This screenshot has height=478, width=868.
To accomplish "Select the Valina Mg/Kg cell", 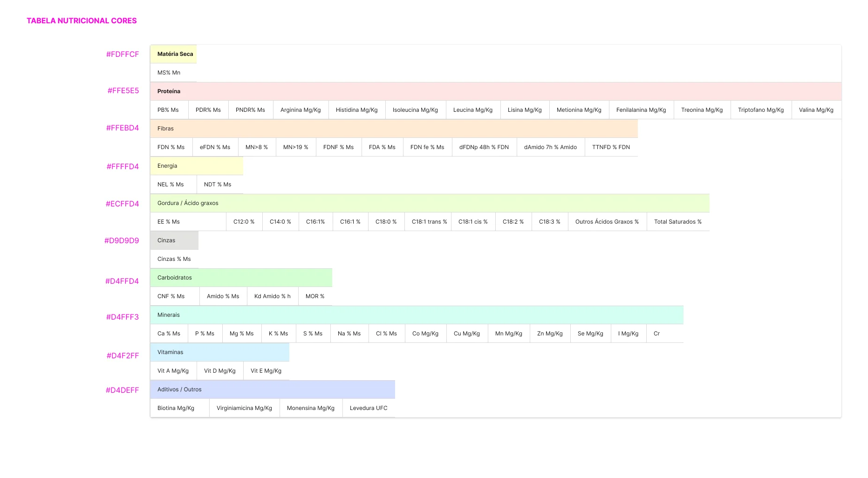I will [x=816, y=110].
